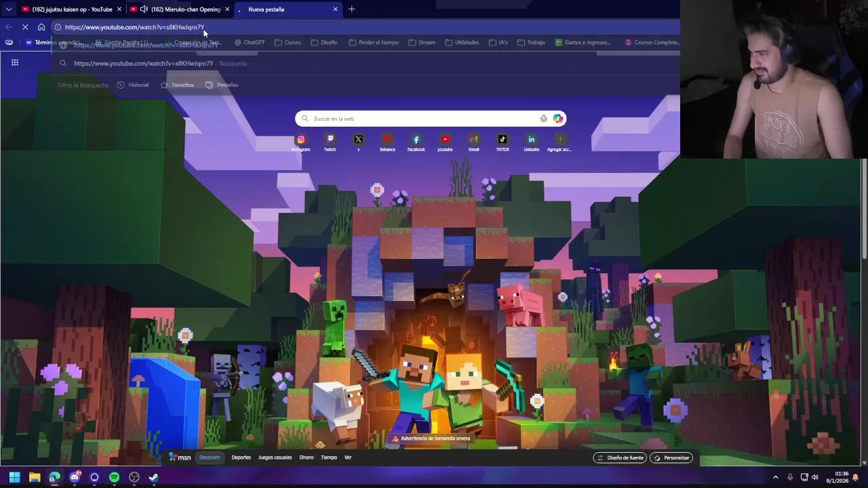
Task: Open the ChatGPT bookmark
Action: click(250, 42)
